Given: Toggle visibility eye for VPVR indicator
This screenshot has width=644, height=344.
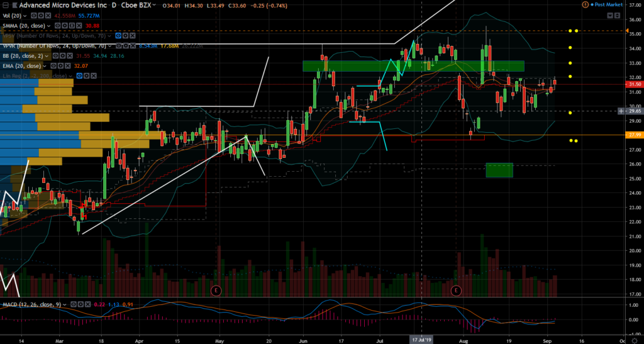Looking at the screenshot, I should 119,45.
